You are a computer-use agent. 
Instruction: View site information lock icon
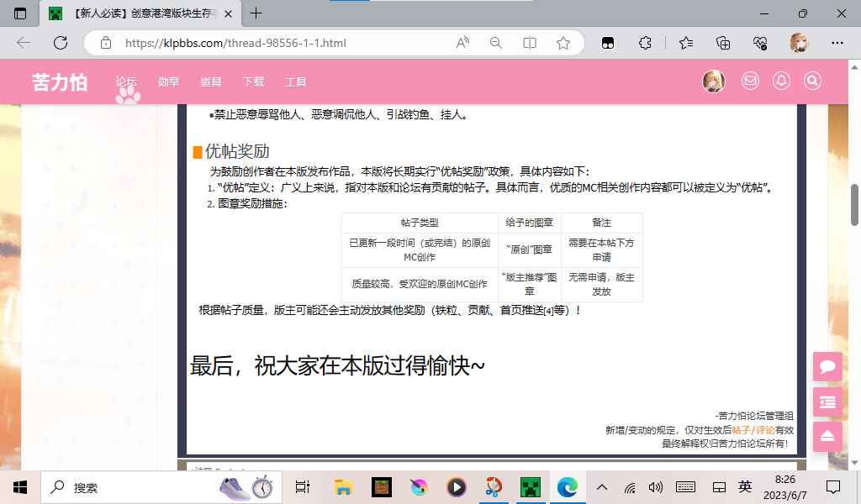pos(106,43)
